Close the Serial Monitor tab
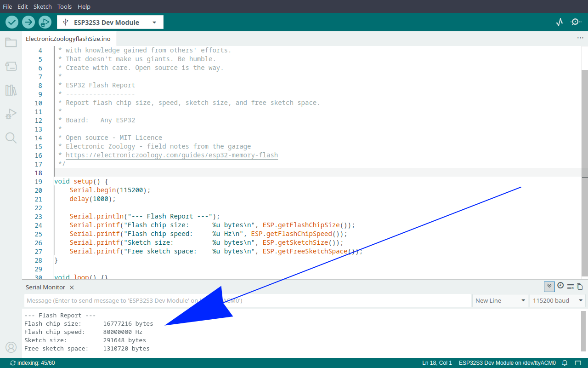This screenshot has width=588, height=368. pos(71,287)
